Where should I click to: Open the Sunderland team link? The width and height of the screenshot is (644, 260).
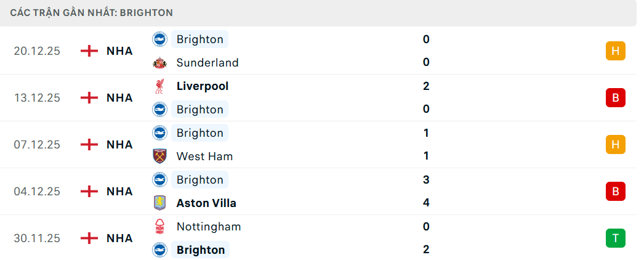[207, 63]
